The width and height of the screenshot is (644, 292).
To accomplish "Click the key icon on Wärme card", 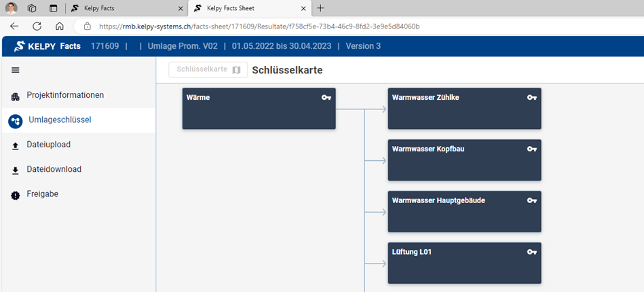I will 326,98.
